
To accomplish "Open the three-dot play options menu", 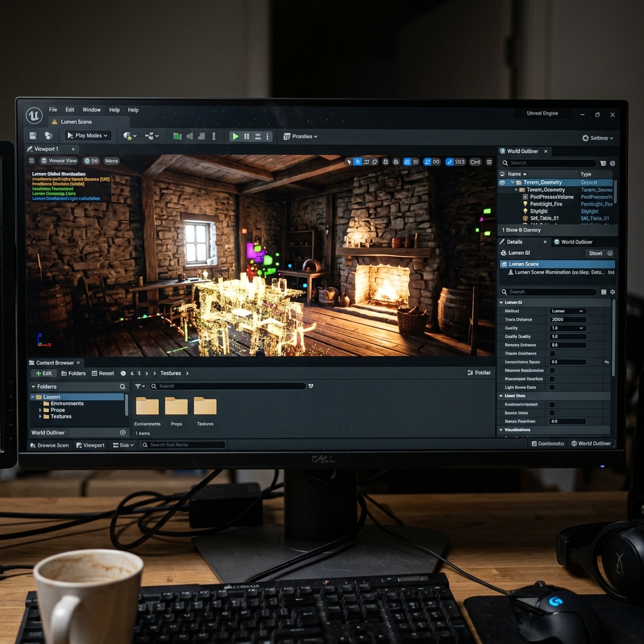I will [x=267, y=136].
